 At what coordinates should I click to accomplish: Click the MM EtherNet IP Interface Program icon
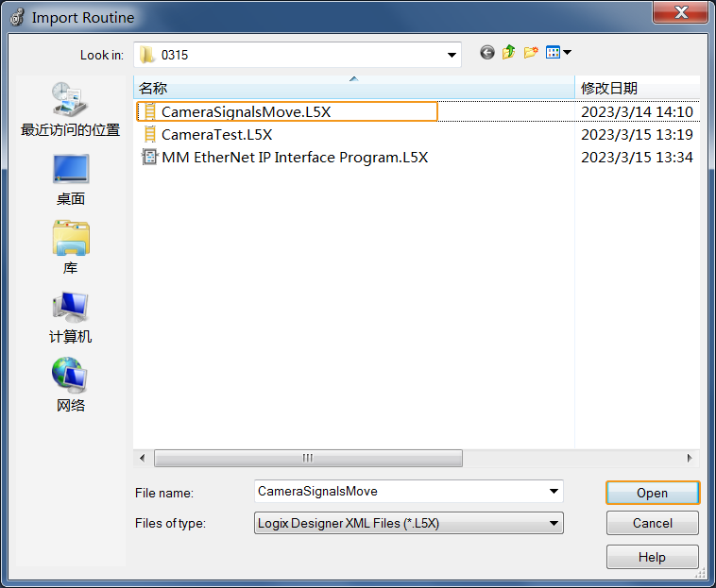click(x=149, y=157)
